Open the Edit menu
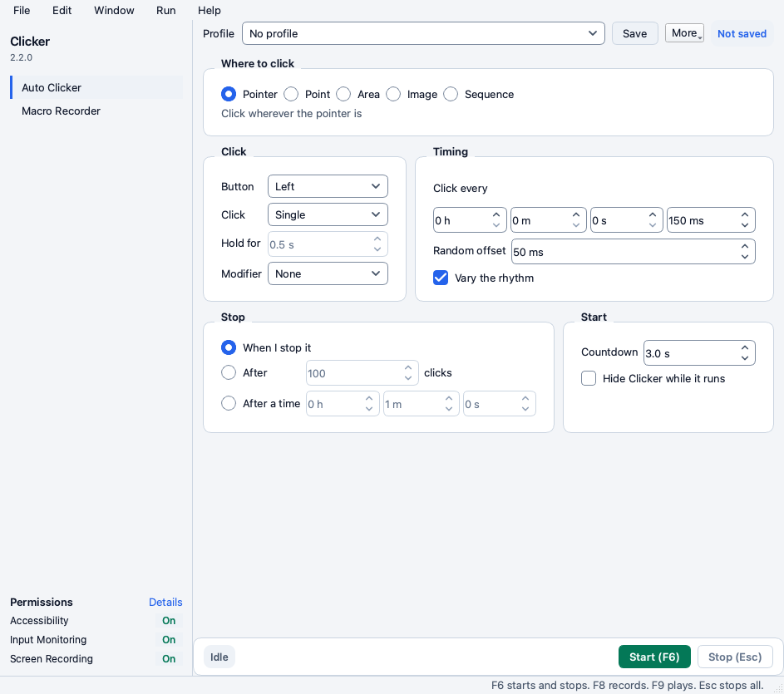 coord(62,10)
